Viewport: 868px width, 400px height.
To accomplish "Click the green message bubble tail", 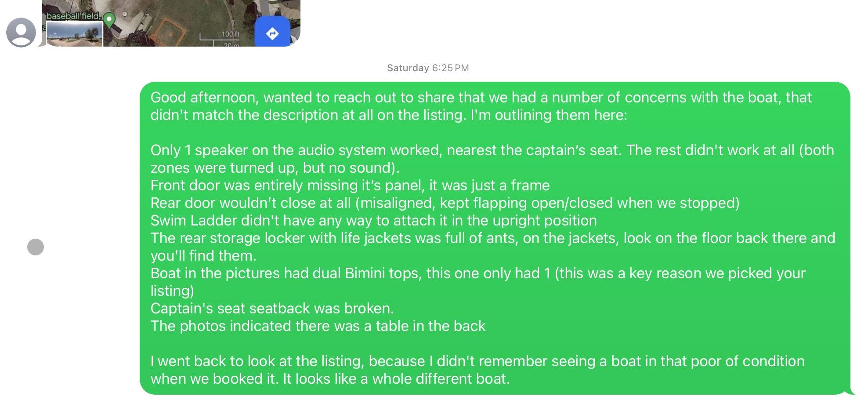I will [x=850, y=390].
